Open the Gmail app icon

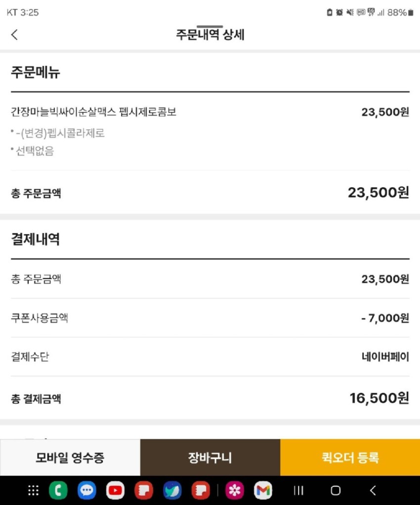tap(263, 490)
